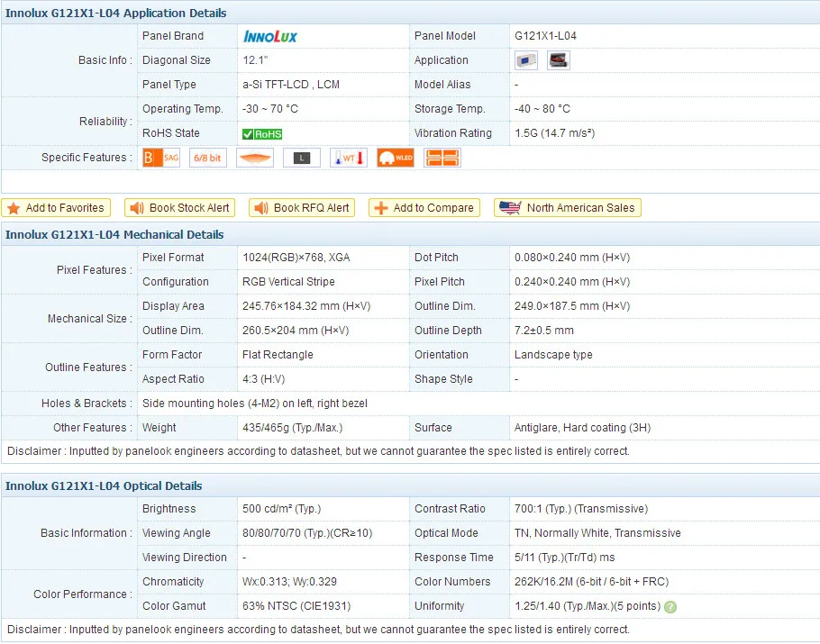Click the WT thermometer feature icon
The image size is (820, 644).
pyautogui.click(x=349, y=158)
